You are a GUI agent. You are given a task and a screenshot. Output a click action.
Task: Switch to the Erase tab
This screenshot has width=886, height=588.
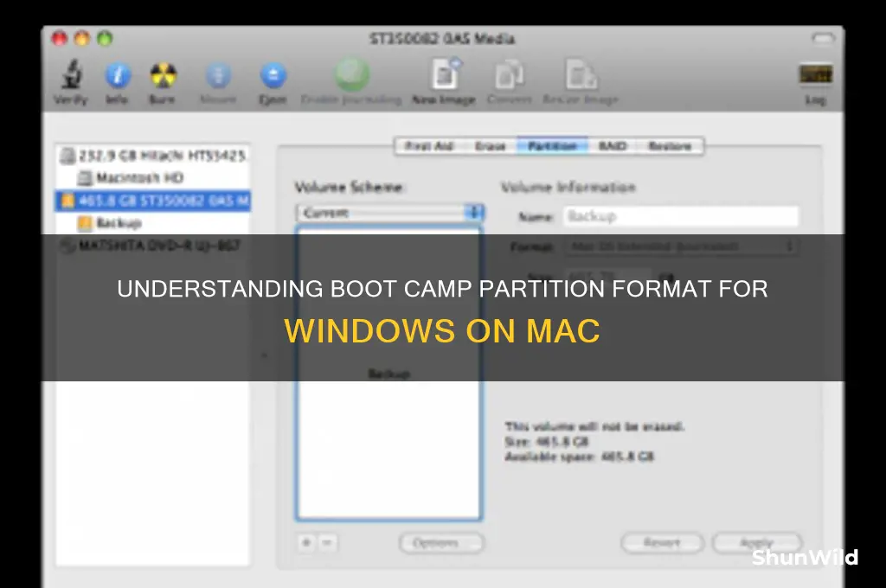tap(490, 146)
